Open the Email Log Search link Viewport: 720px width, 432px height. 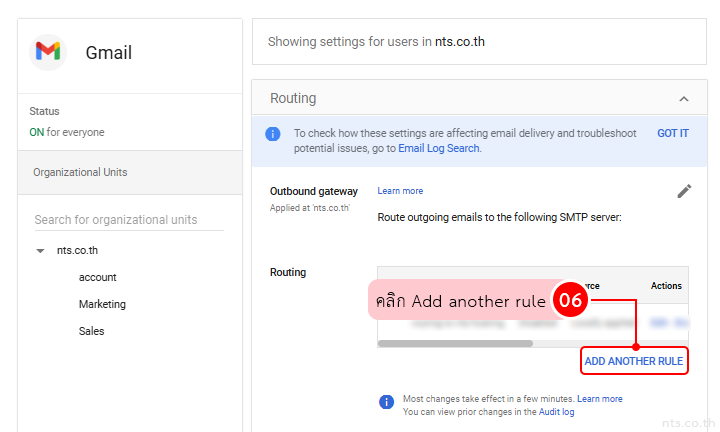tap(439, 148)
